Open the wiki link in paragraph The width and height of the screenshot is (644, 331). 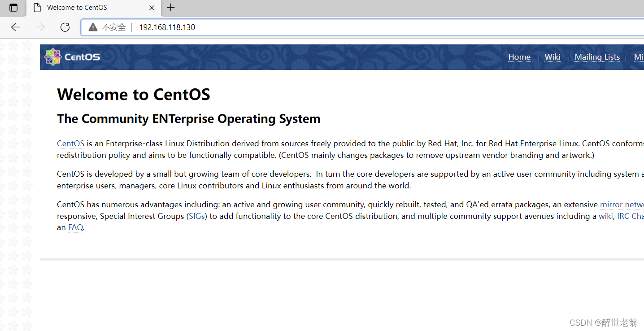coord(605,216)
